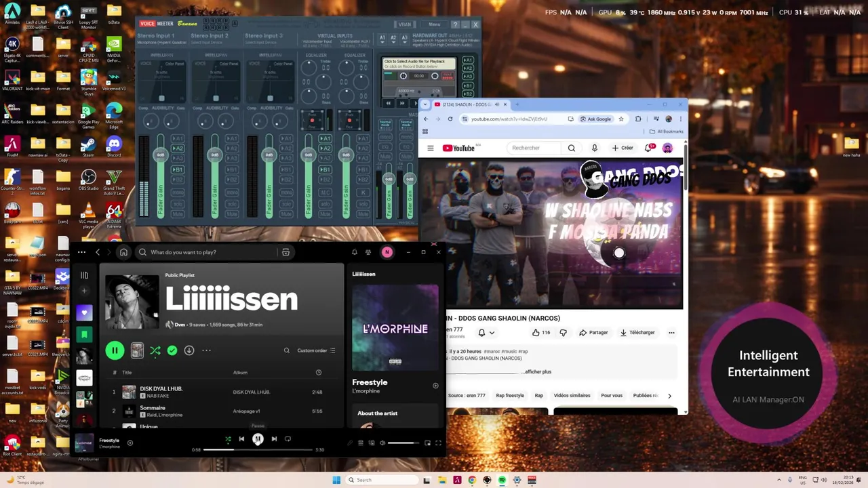Expand description with ...afficher plus
The width and height of the screenshot is (868, 488).
[x=536, y=371]
